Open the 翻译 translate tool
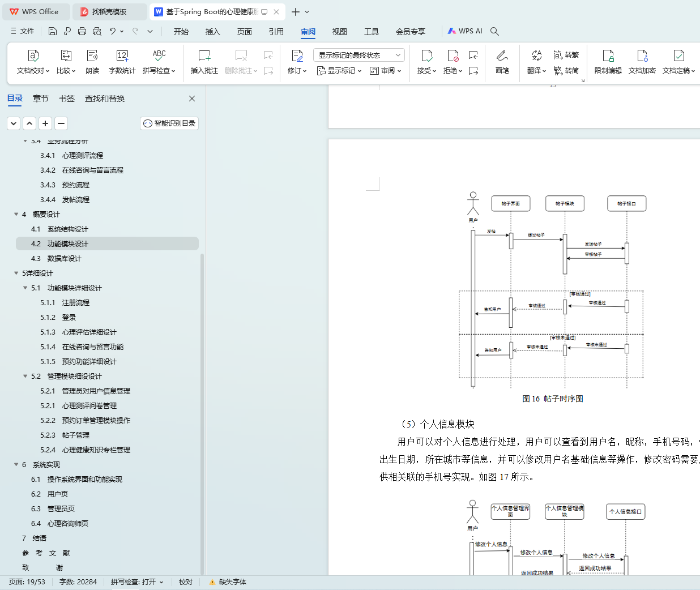 [536, 62]
